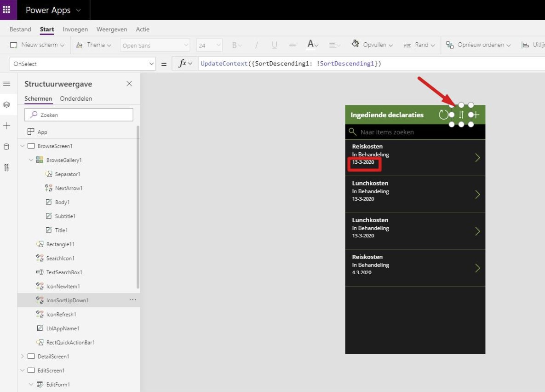The width and height of the screenshot is (545, 392).
Task: Collapse the BrowseGallery1 tree node
Action: tap(31, 160)
